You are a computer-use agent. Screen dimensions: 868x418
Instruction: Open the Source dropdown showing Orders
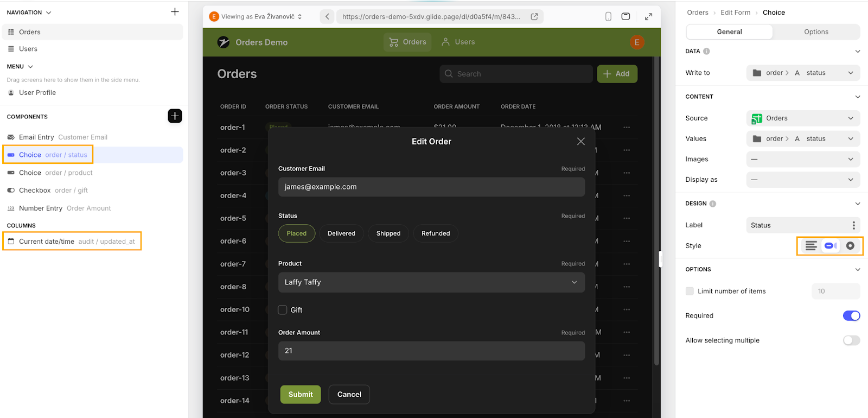coord(803,118)
